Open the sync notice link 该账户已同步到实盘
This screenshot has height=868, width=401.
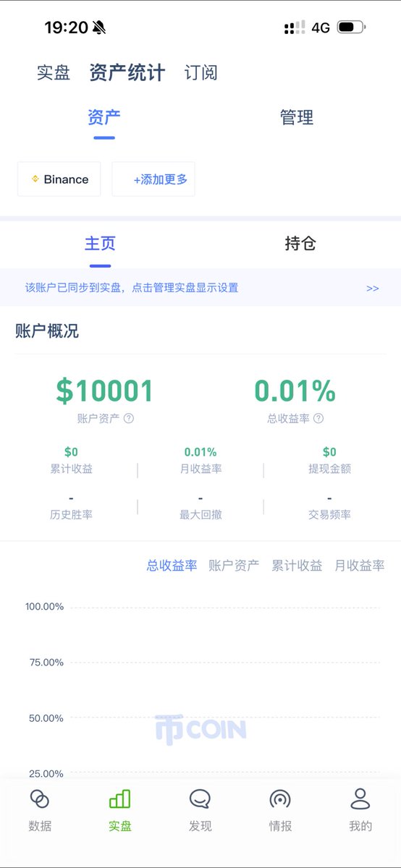(x=132, y=288)
